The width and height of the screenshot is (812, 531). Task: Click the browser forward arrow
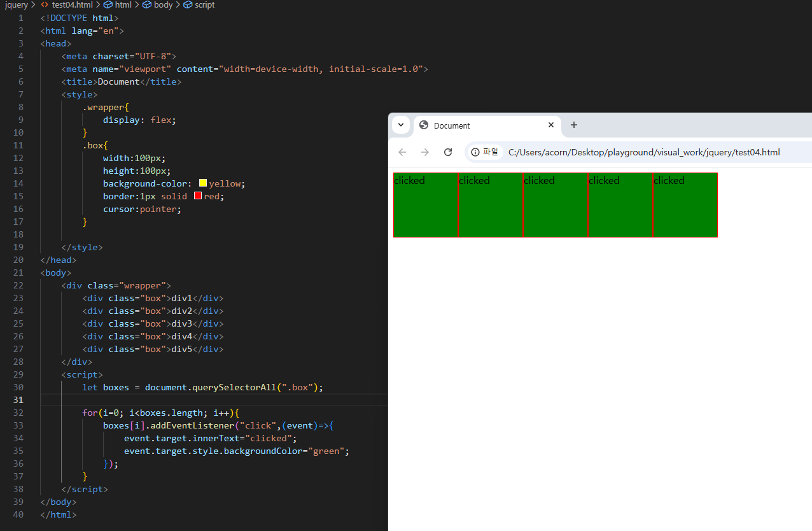[x=425, y=152]
